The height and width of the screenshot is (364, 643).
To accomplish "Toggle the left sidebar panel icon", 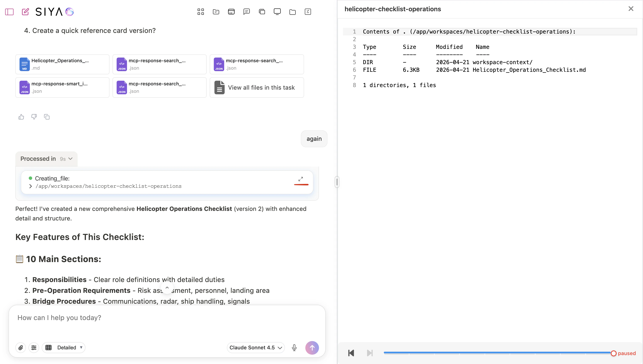I will [9, 12].
